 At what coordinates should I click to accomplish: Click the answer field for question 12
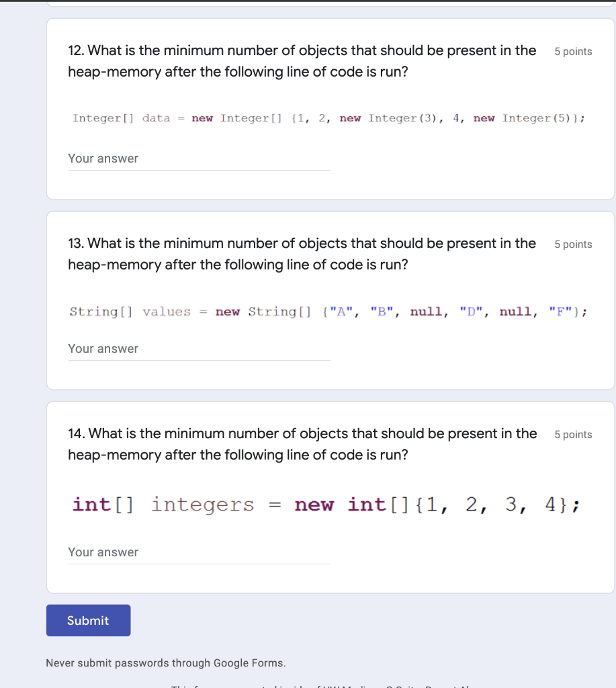click(x=199, y=160)
